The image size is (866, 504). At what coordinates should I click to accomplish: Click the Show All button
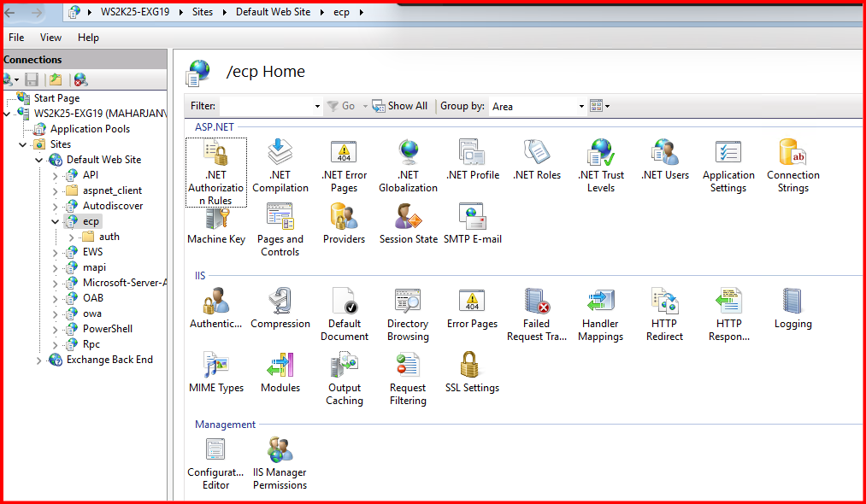pyautogui.click(x=400, y=106)
